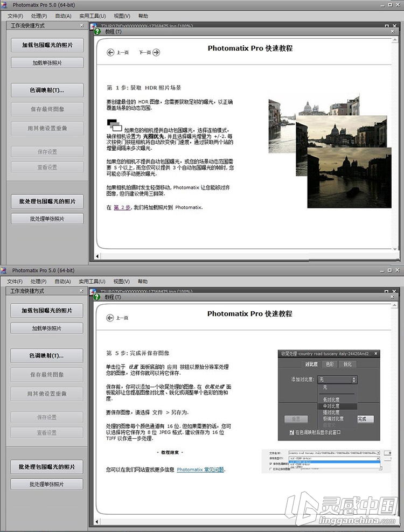Open 实用工具(U) menu in the Step 5 window
This screenshot has width=404, height=532.
pyautogui.click(x=92, y=281)
